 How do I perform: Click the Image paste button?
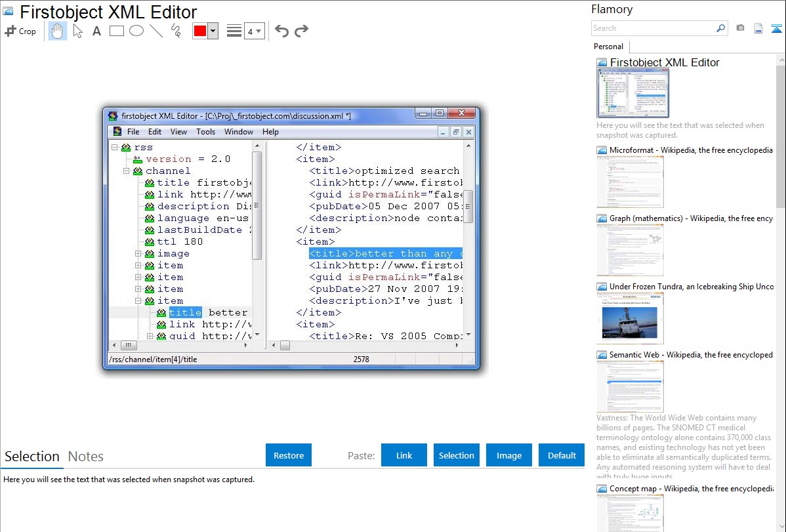click(508, 455)
